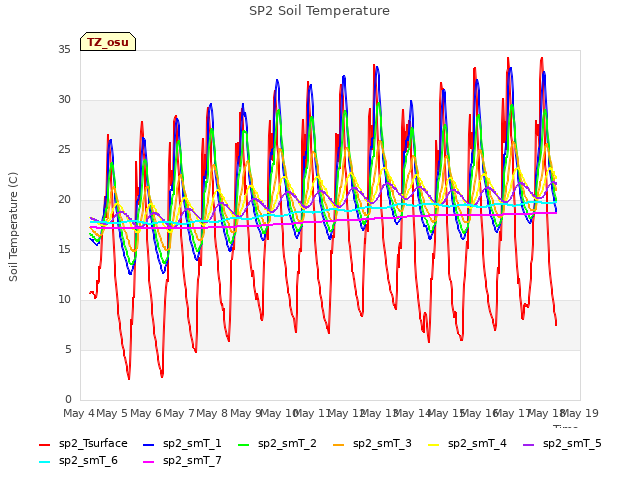Click the 35 y-axis tick label
Viewport: 640px width, 480px height.
point(64,49)
